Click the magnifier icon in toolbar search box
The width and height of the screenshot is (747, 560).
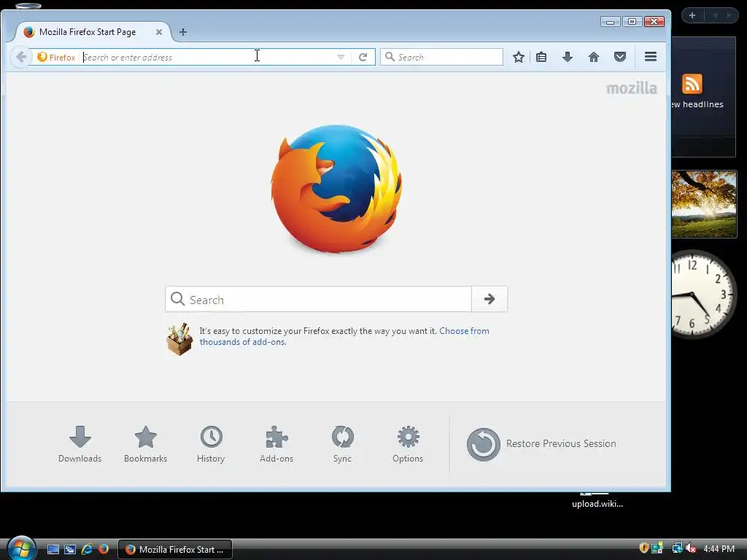(x=390, y=57)
